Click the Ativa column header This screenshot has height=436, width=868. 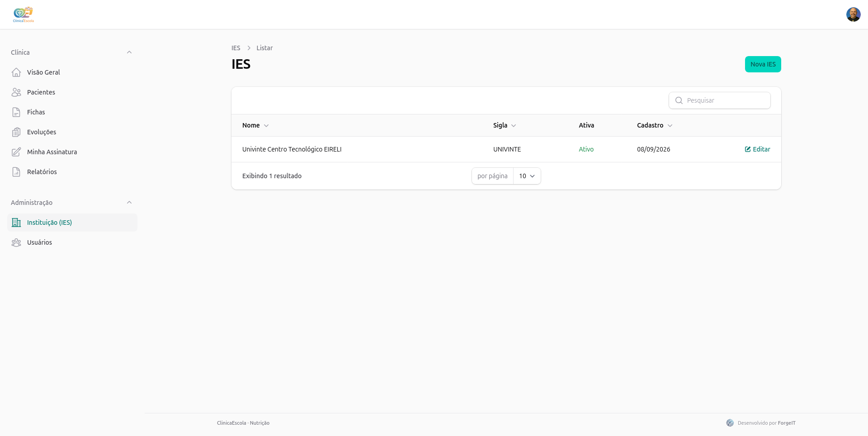586,125
